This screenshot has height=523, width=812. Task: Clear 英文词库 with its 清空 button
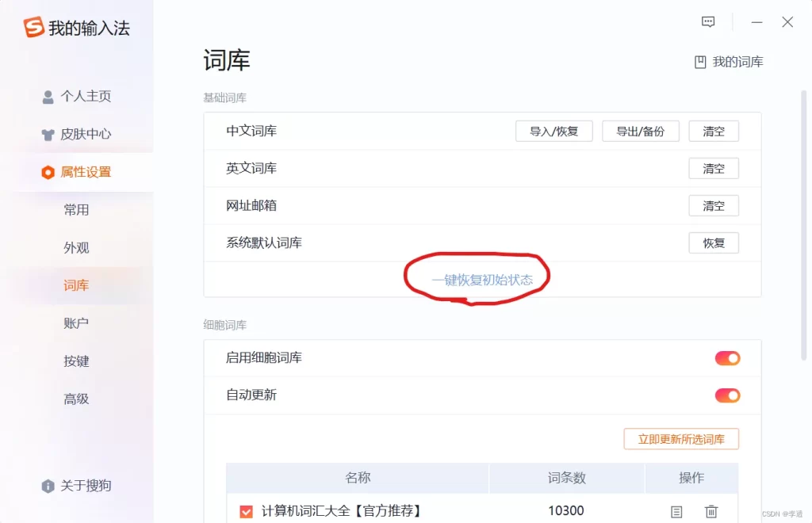(x=713, y=168)
